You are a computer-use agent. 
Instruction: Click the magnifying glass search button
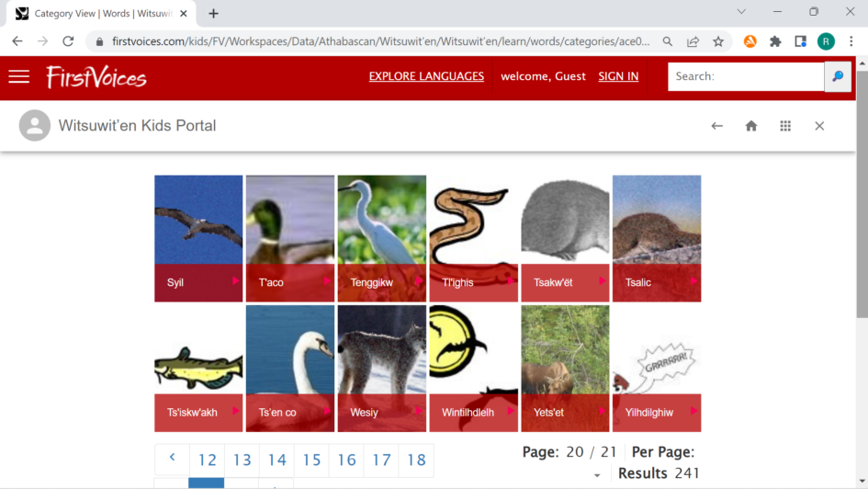(838, 76)
